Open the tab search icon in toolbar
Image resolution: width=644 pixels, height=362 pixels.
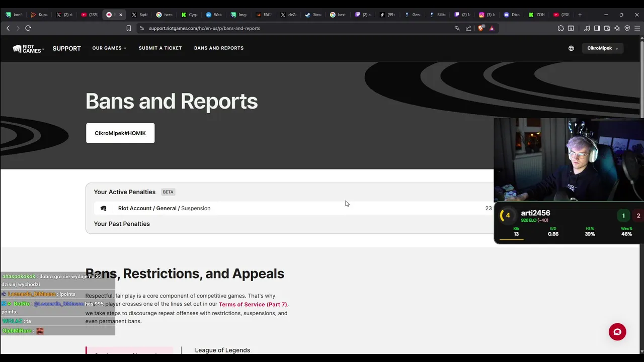coord(571,28)
